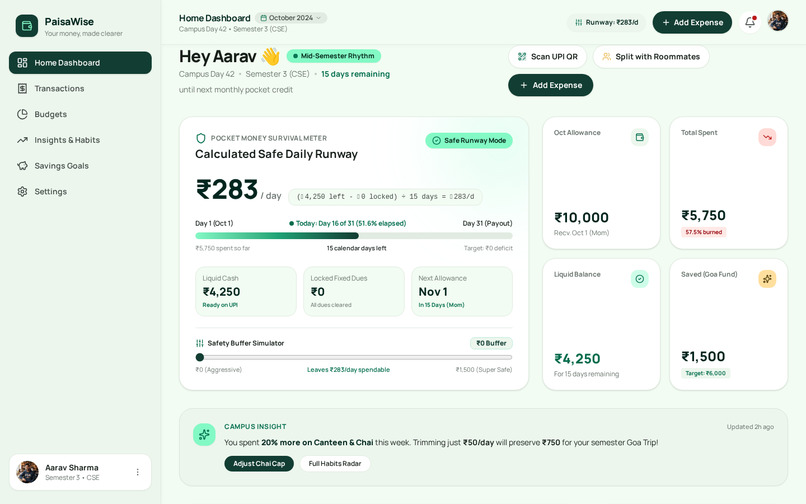Click the runway formula text chip
Viewport: 806px width, 504px height.
pos(385,196)
